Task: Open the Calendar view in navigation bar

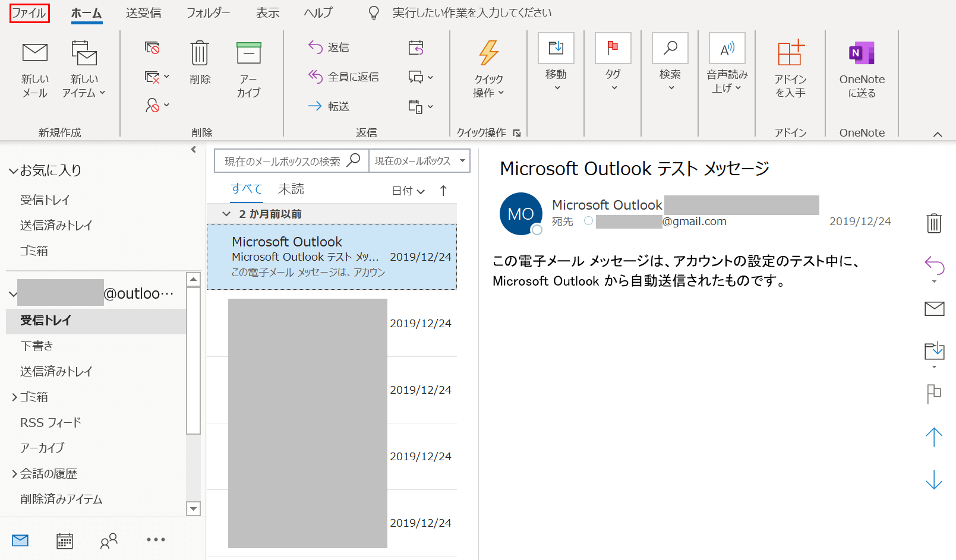Action: 64,540
